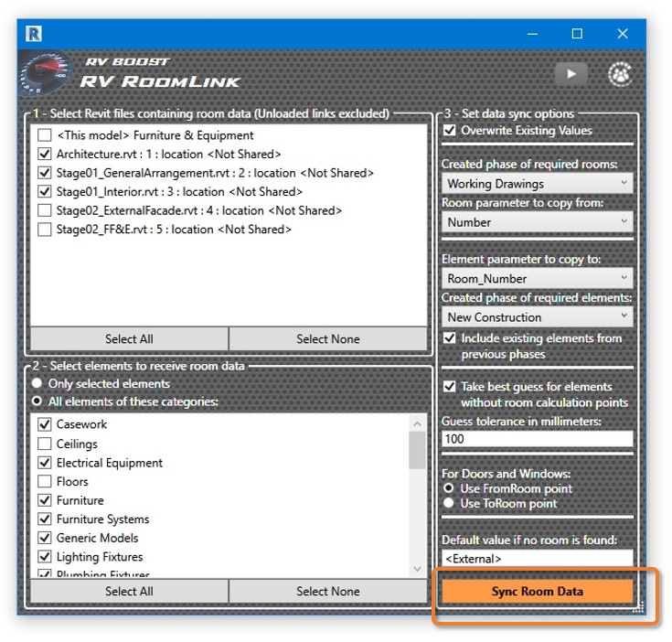Image resolution: width=672 pixels, height=642 pixels.
Task: Open Working Drawings phase dropdown
Action: tap(538, 184)
